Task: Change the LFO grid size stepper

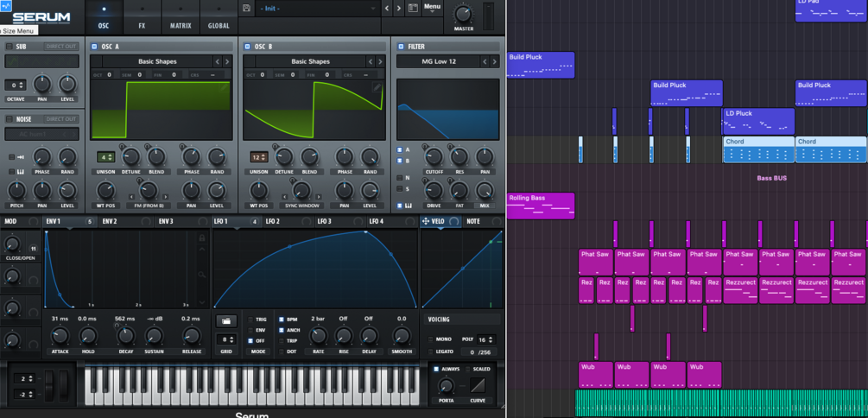Action: (x=226, y=339)
